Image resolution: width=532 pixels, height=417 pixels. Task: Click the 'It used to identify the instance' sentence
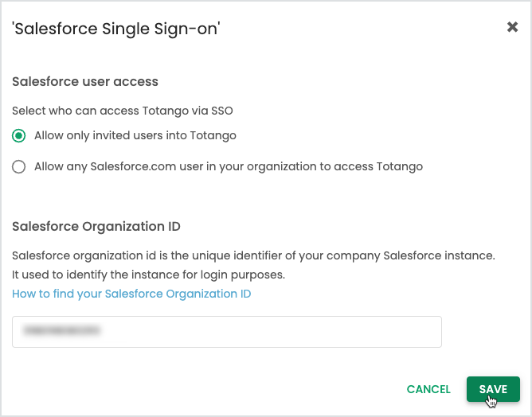(x=148, y=275)
